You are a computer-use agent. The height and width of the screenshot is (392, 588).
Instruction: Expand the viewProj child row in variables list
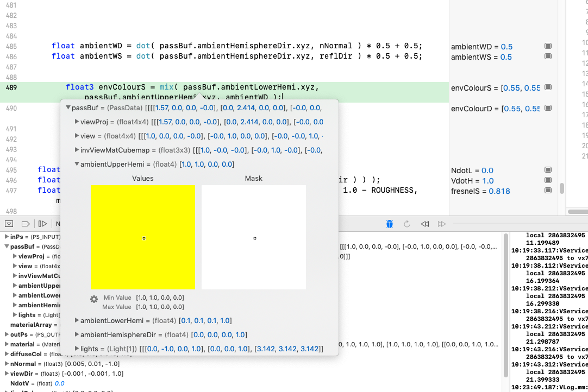coord(15,256)
